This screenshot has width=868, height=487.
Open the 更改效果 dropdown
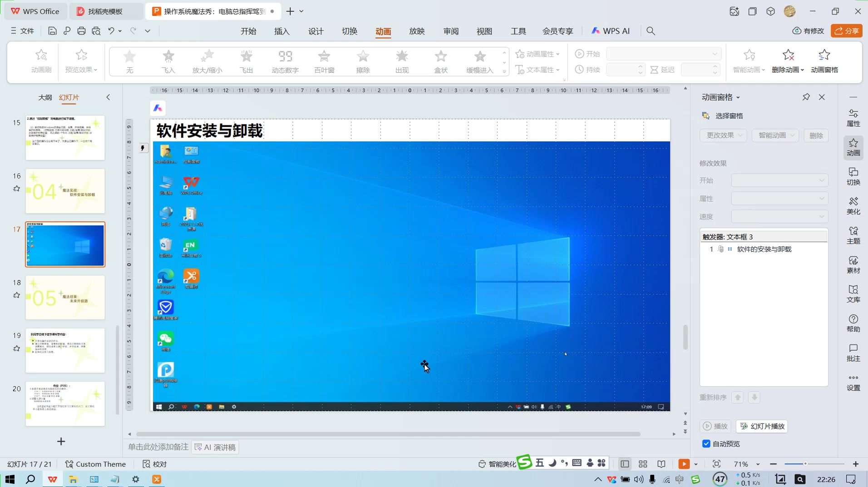(723, 135)
